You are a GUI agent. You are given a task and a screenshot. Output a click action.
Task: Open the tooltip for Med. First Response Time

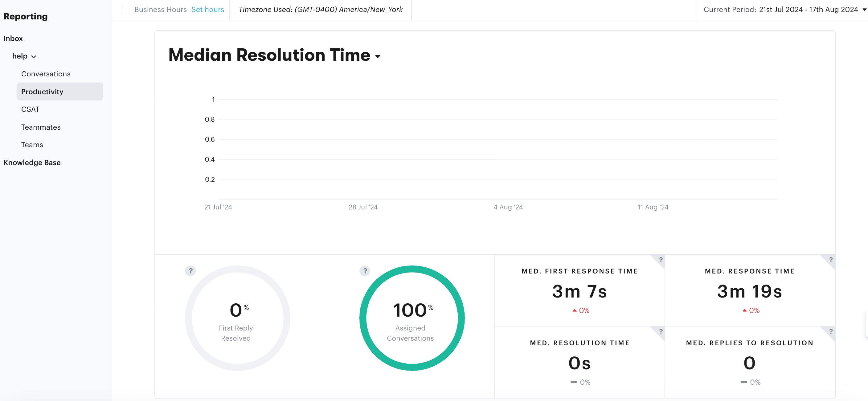(661, 260)
